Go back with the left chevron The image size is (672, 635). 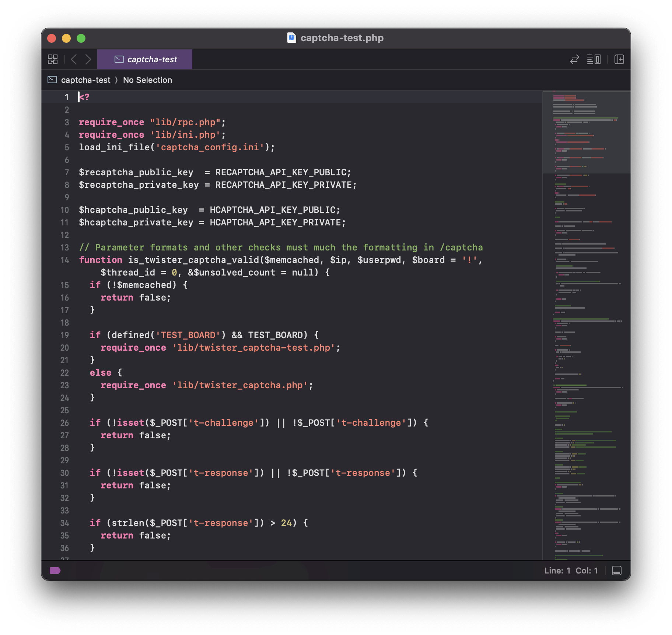tap(74, 59)
